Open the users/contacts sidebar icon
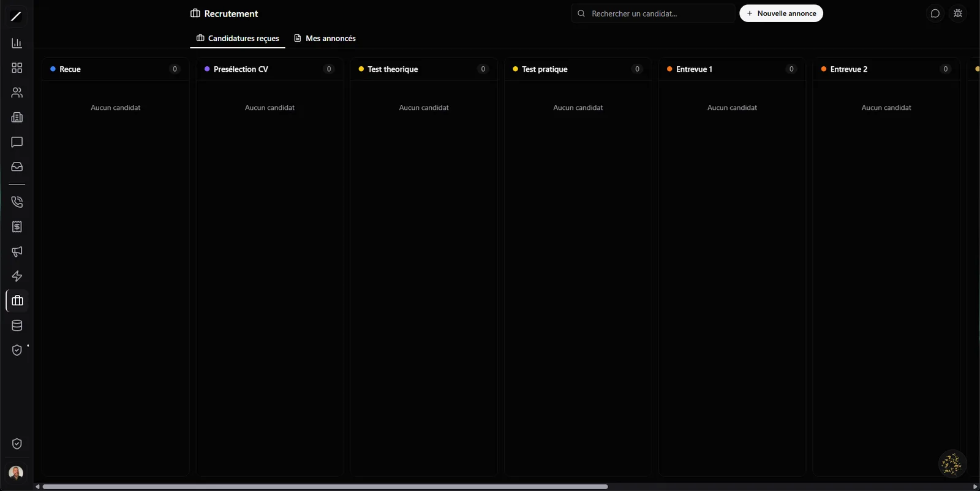Screen dimensions: 980x491 click(x=17, y=93)
